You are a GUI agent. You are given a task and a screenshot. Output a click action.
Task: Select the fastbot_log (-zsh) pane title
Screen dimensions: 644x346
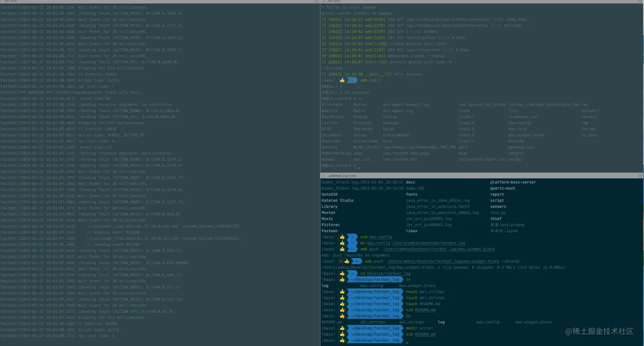point(342,176)
